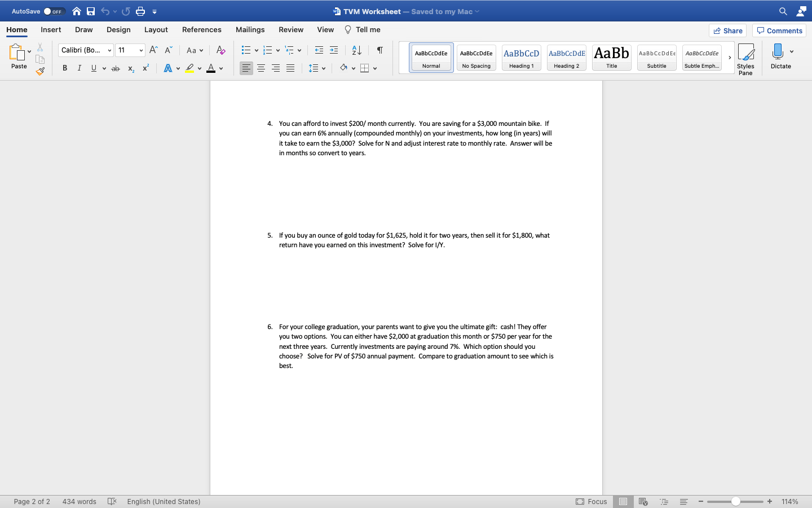Screen dimensions: 812x508
Task: Enter Focus mode
Action: point(592,501)
